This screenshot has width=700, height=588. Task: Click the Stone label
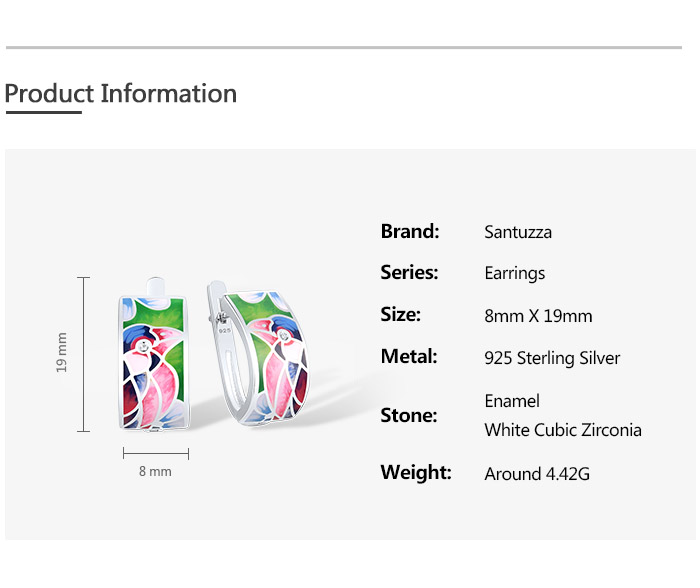[409, 416]
